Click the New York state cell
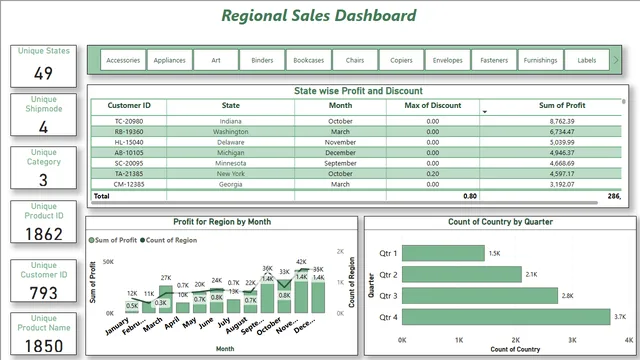Screen dimensions: 640x360 click(x=231, y=173)
